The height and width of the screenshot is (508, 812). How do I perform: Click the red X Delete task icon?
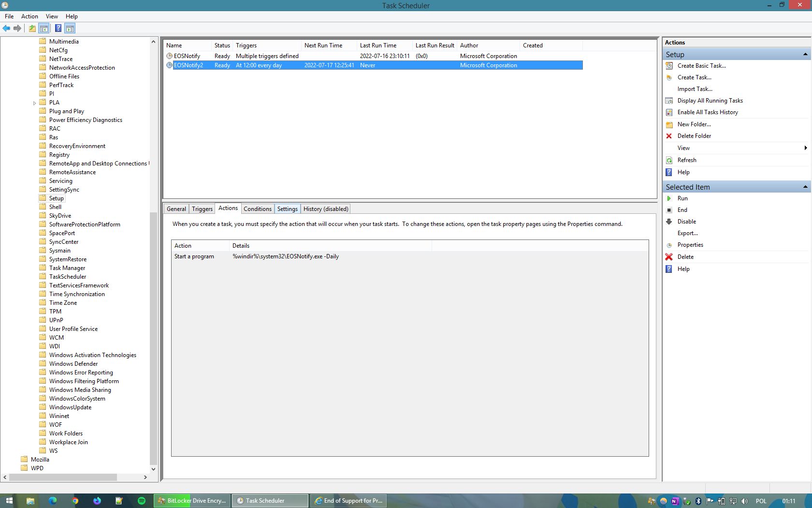669,257
